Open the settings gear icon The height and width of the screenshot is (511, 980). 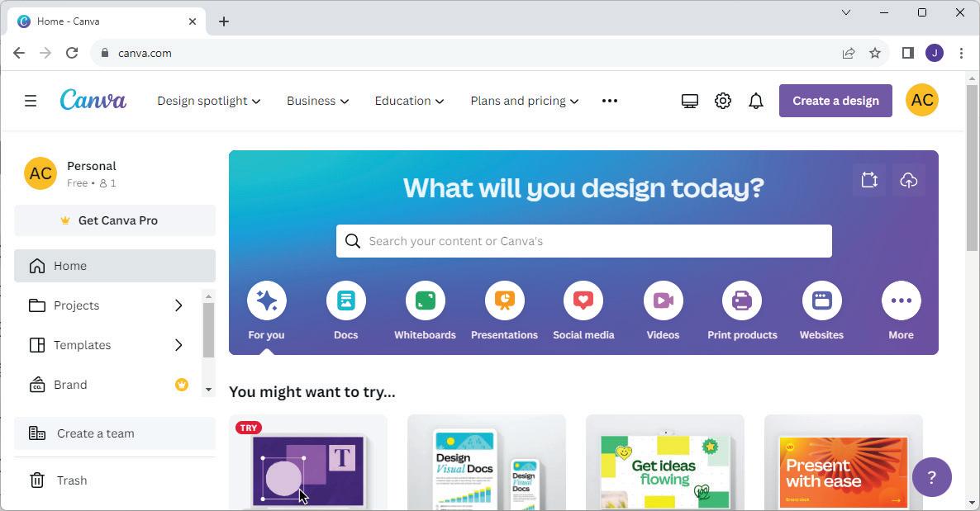(x=722, y=101)
